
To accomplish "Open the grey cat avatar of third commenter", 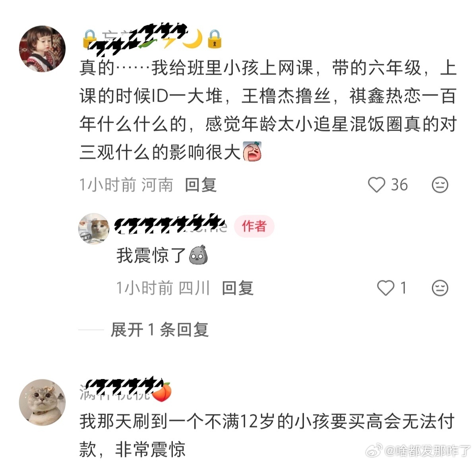I will 42,402.
